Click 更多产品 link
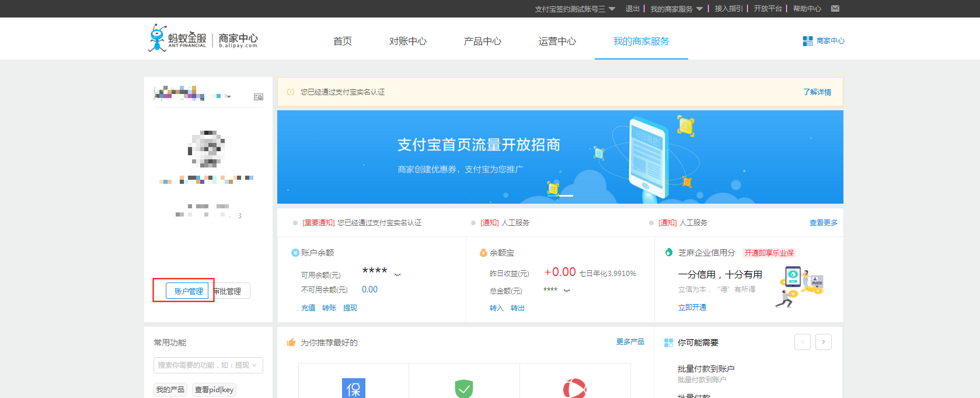This screenshot has height=398, width=980. coord(630,342)
